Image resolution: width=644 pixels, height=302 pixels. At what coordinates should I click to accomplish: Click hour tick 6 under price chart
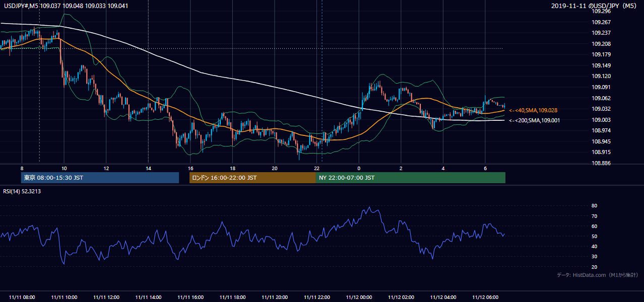pos(485,168)
